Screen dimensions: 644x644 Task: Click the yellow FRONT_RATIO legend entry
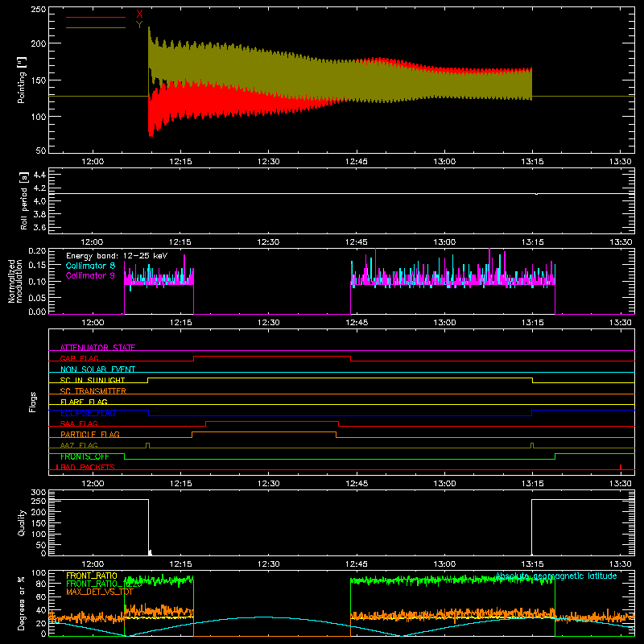pyautogui.click(x=92, y=576)
